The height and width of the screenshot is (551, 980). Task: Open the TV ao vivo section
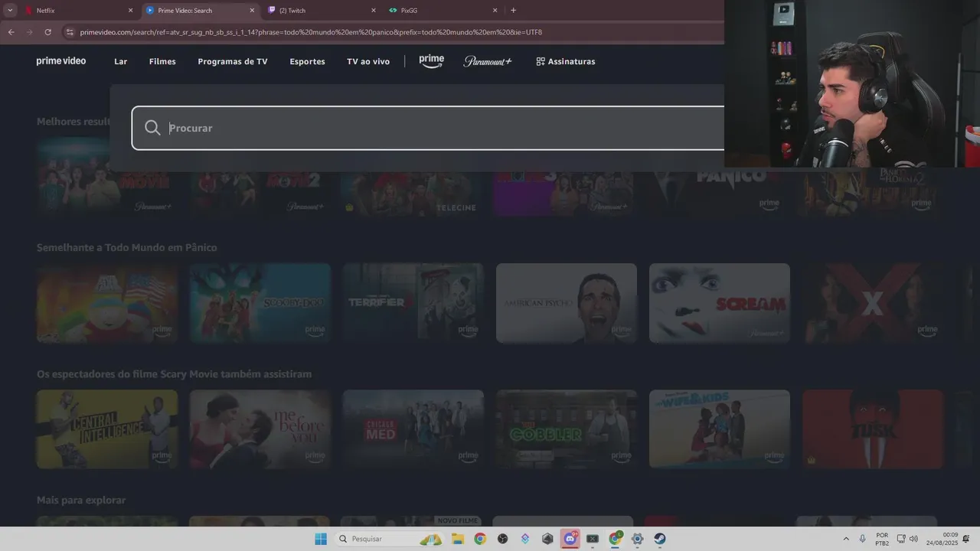coord(368,61)
